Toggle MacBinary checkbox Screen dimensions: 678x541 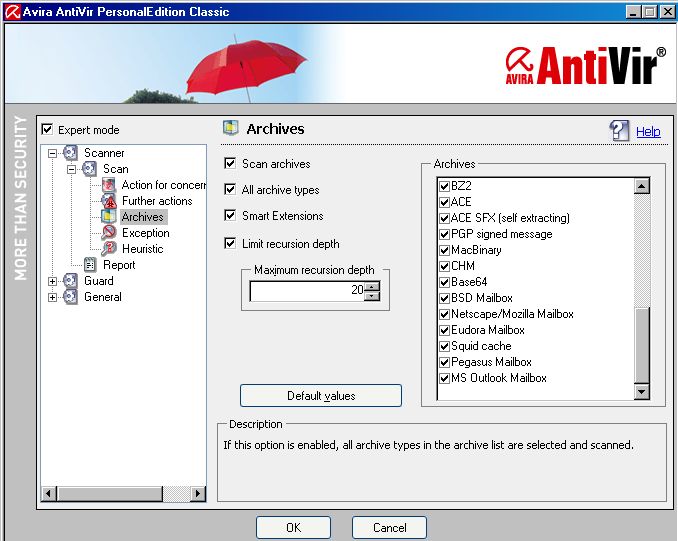444,250
